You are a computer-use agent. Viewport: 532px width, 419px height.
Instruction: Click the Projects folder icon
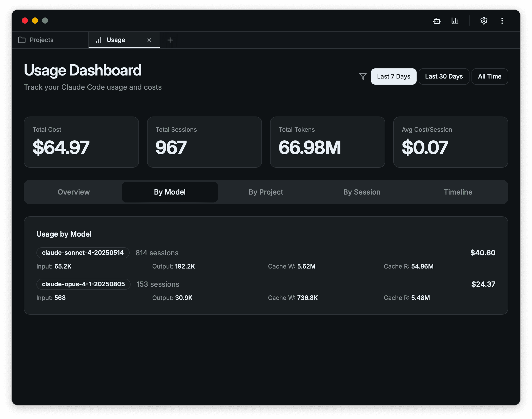(22, 40)
